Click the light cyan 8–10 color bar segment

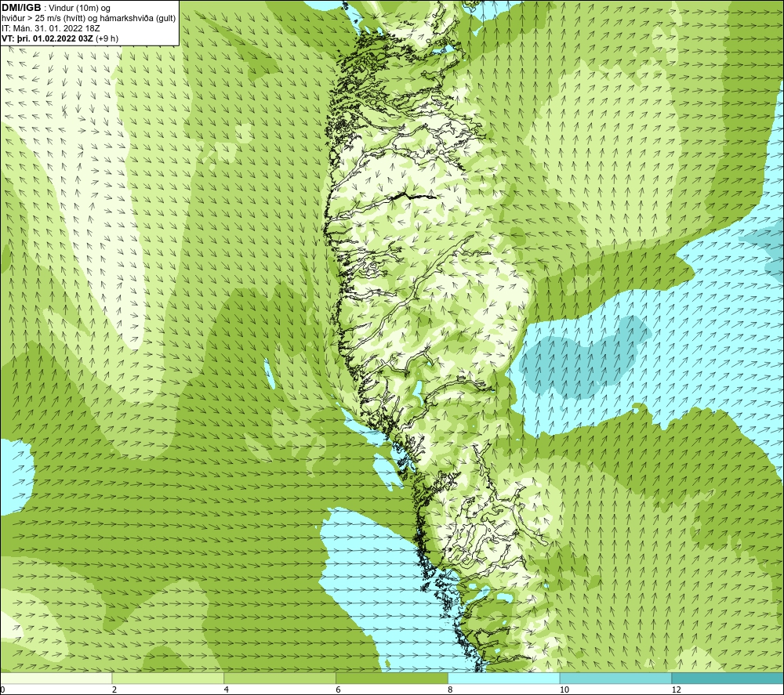click(504, 678)
